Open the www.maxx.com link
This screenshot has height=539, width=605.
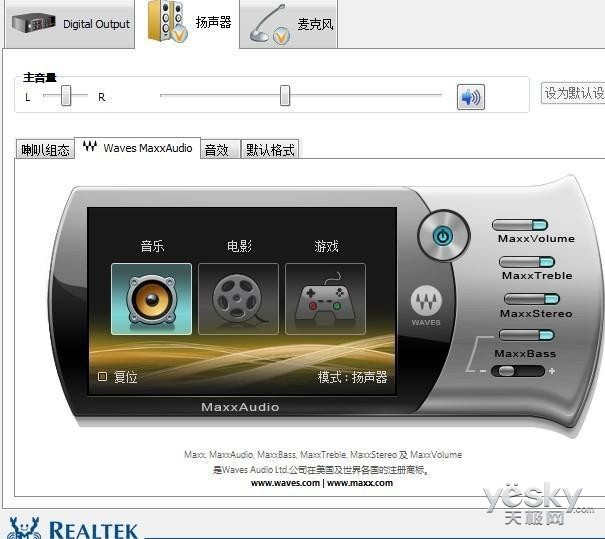[x=360, y=483]
